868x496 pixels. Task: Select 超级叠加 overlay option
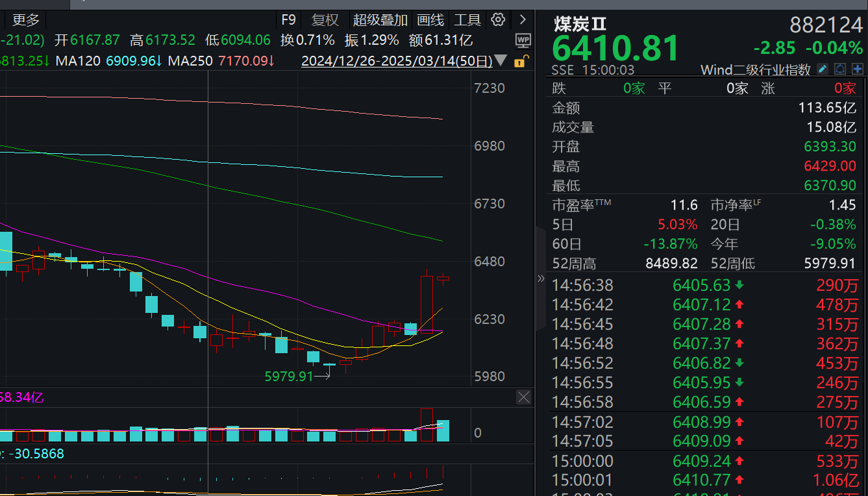(380, 20)
